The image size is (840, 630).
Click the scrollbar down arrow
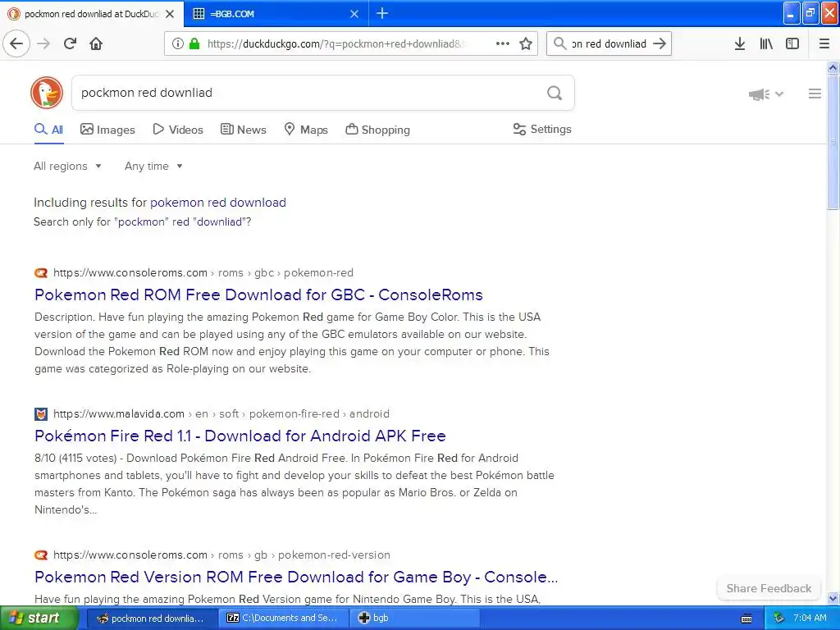pos(833,598)
